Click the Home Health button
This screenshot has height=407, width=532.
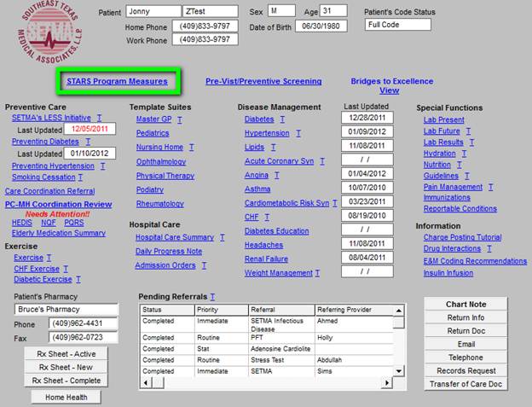click(x=66, y=397)
